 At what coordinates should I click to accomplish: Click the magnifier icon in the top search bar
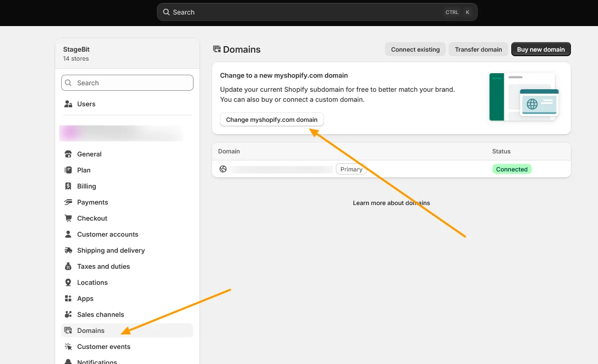coord(166,12)
